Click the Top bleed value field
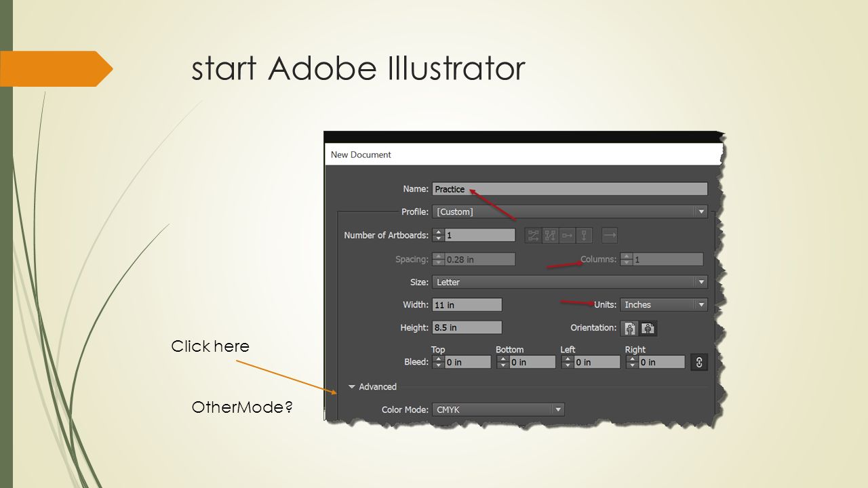 pos(467,362)
